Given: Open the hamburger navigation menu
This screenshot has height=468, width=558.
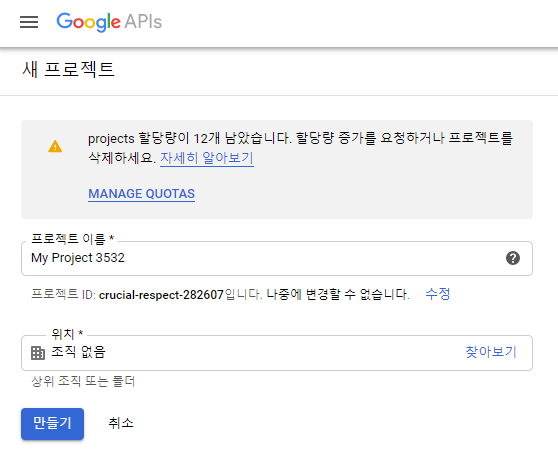Looking at the screenshot, I should 29,22.
